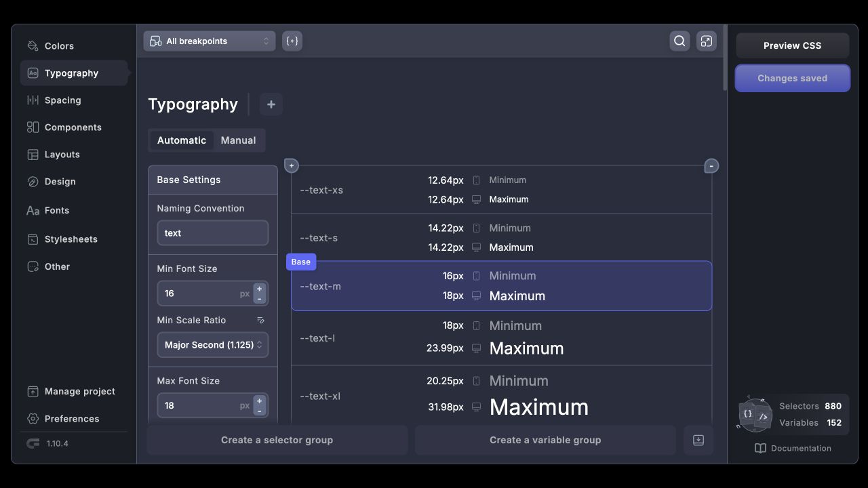Click the plus button beside Typography heading

pos(271,104)
